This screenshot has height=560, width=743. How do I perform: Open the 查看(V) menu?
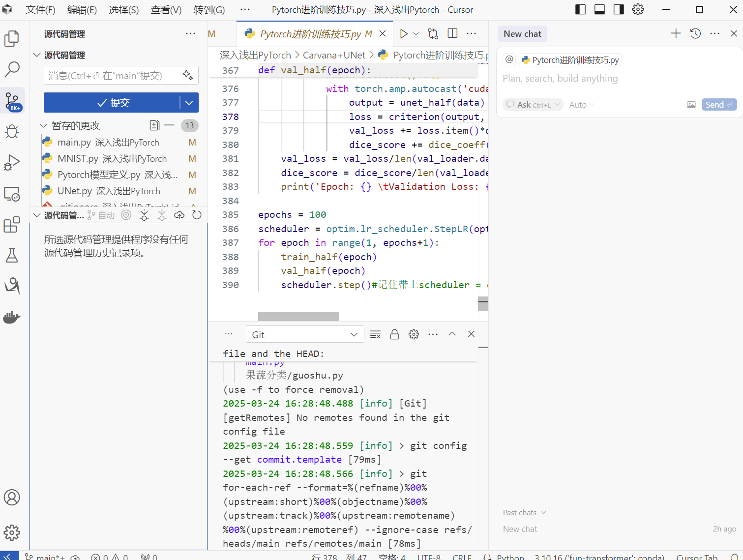click(166, 10)
